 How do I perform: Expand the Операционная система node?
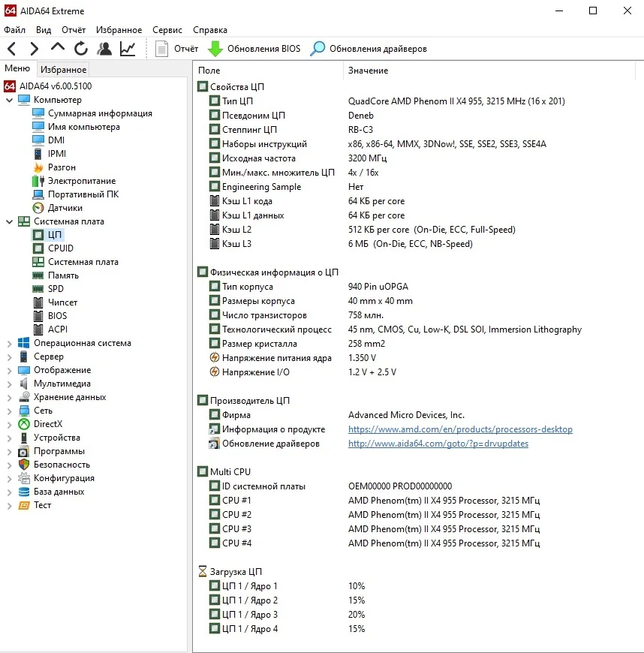pos(10,343)
